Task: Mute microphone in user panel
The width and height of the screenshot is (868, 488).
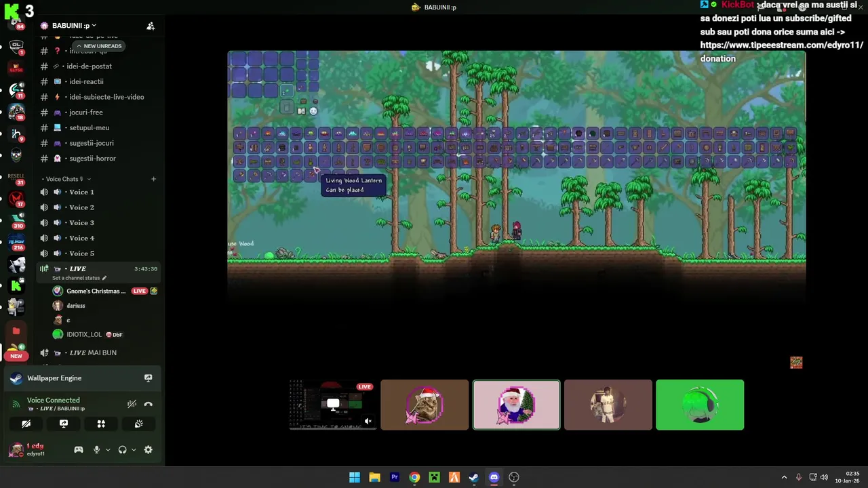Action: pos(96,449)
